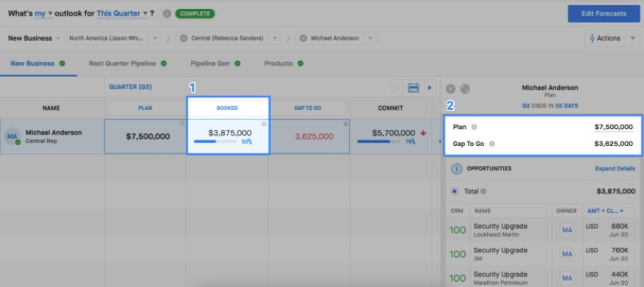Viewport: 644px width, 287px height.
Task: Click the PLAN column header
Action: click(x=145, y=108)
